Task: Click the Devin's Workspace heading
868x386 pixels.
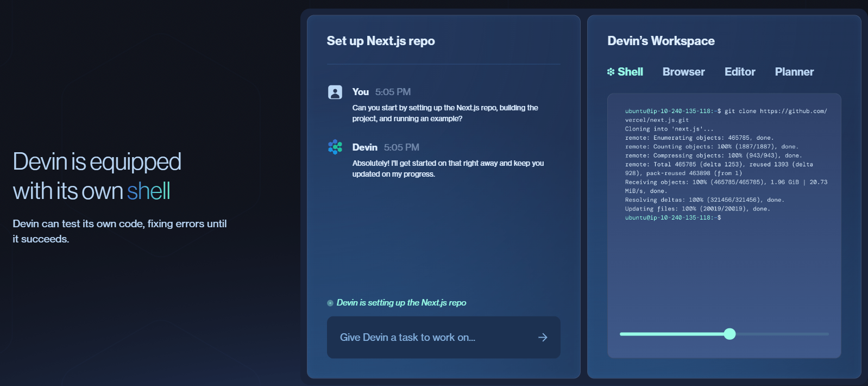Action: (x=661, y=41)
